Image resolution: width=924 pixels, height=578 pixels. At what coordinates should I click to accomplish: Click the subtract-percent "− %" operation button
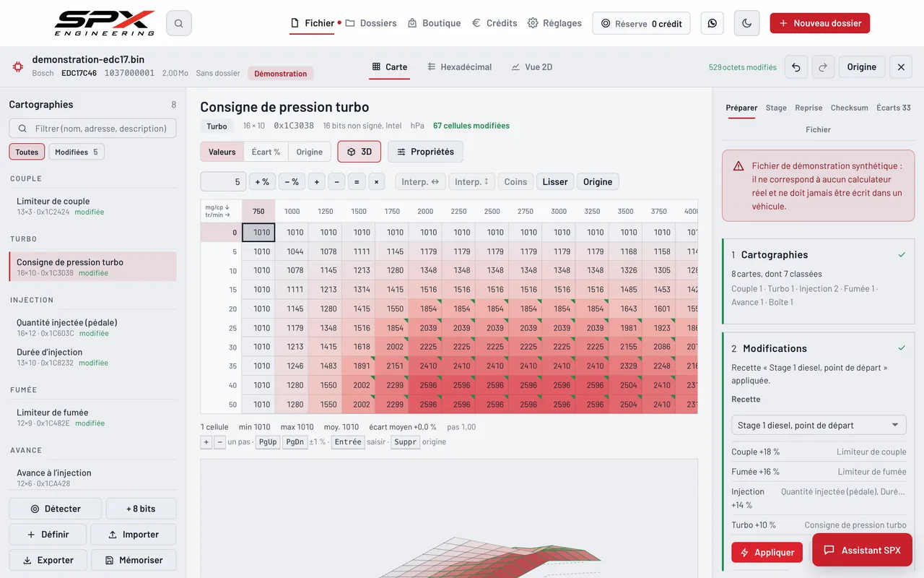[x=292, y=182]
